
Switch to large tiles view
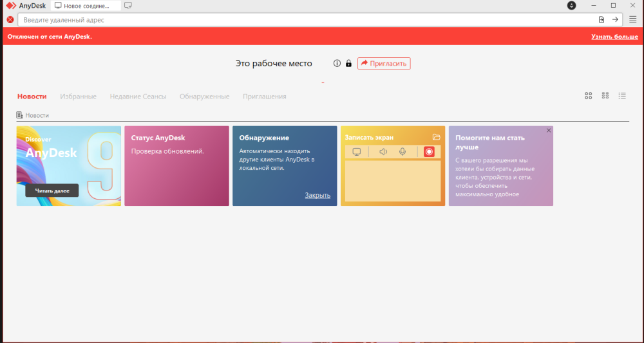click(x=588, y=96)
